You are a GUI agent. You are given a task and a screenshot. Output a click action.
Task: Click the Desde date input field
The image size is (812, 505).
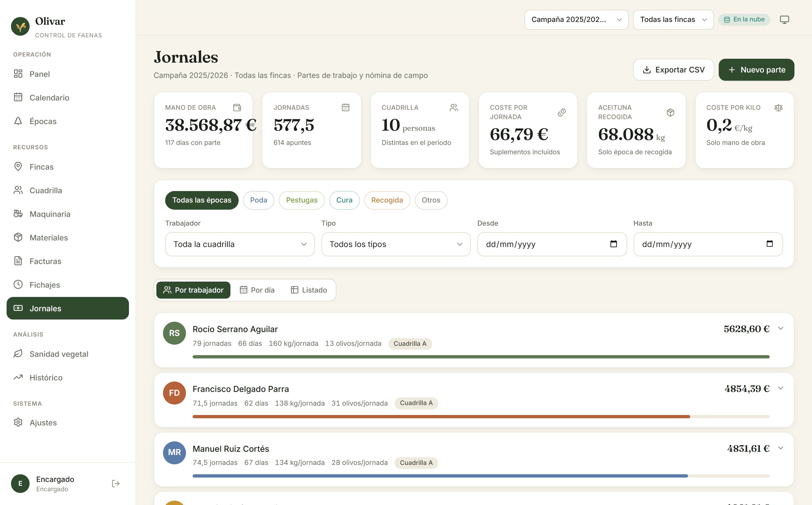(x=552, y=244)
